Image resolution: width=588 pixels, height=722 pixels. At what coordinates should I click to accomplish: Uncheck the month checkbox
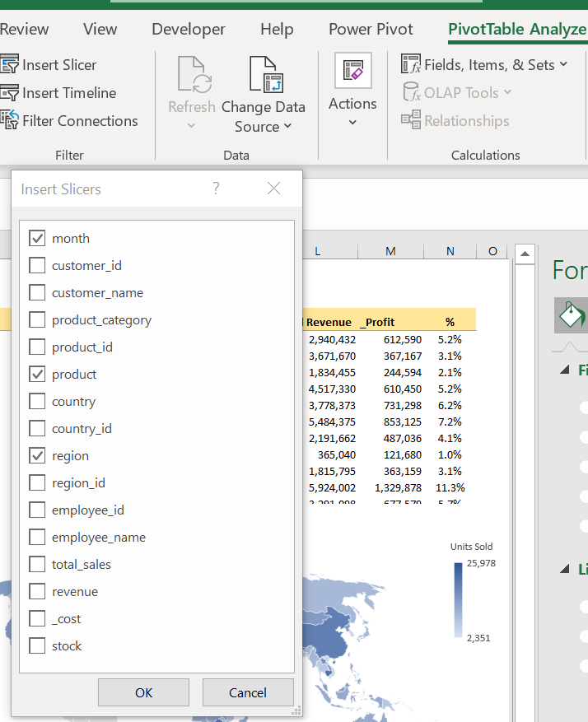[37, 239]
